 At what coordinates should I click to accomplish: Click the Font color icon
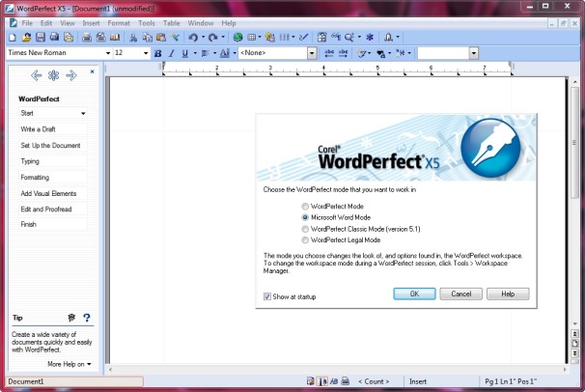(x=225, y=53)
